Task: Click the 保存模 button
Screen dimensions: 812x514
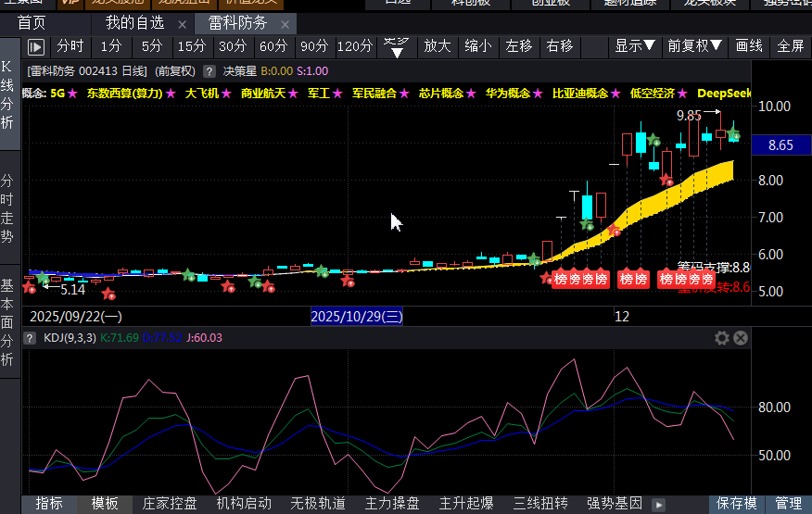Action: coord(736,504)
